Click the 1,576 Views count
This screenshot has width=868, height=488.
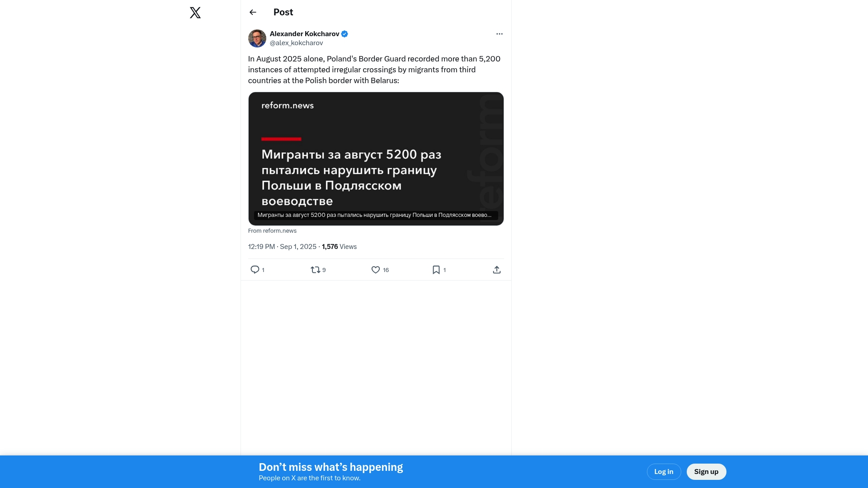tap(339, 247)
